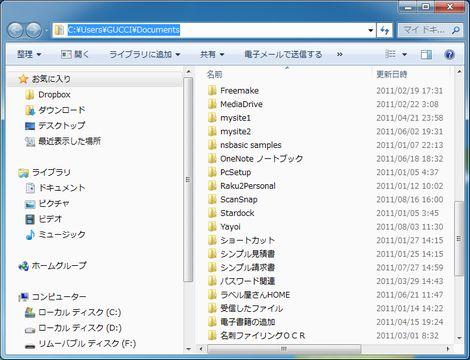Select the OneNote ノートブック folder icon
This screenshot has width=470, height=360.
coord(212,159)
